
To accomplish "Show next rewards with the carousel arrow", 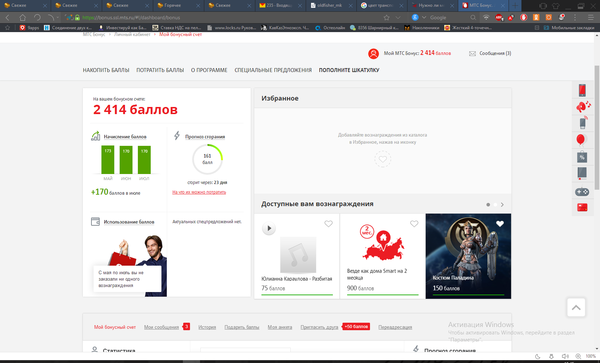I will [x=502, y=205].
